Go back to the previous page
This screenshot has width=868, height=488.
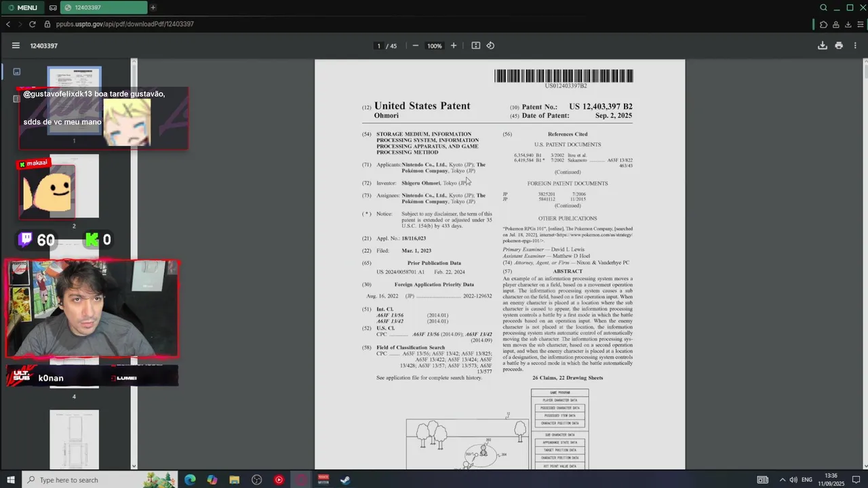pyautogui.click(x=8, y=24)
